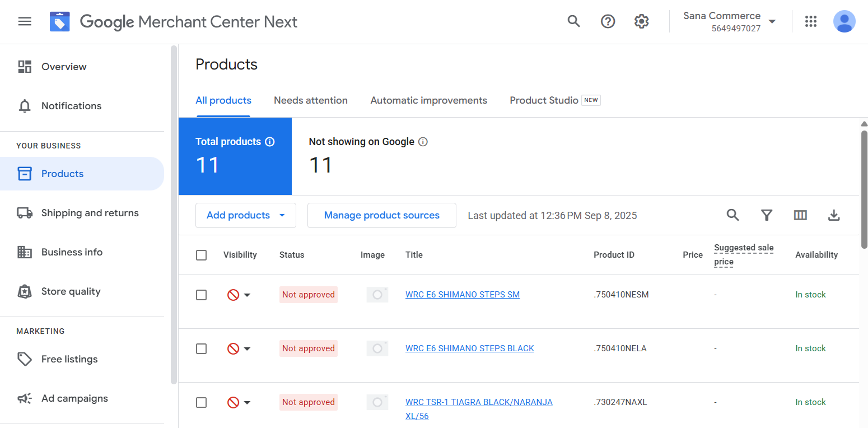This screenshot has height=428, width=868.
Task: Click the image placeholder for WRC TSR-1 TIAGRA
Action: (377, 402)
